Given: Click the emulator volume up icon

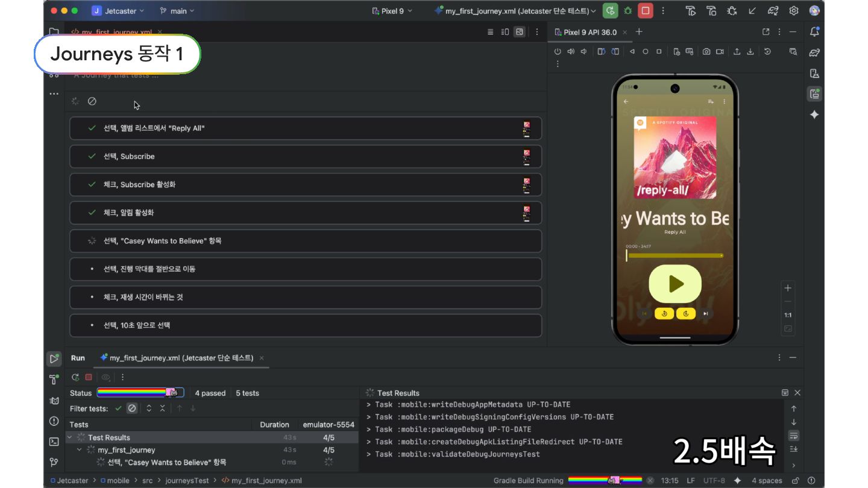Looking at the screenshot, I should 571,52.
